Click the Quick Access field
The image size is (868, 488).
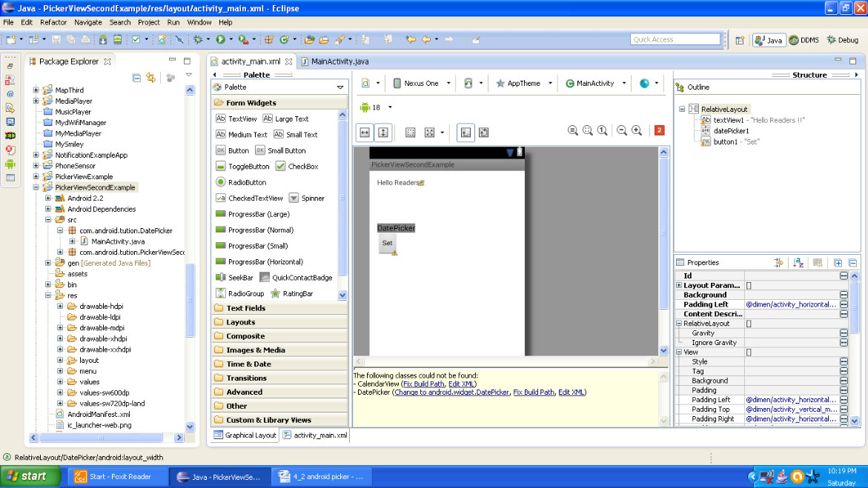(675, 39)
